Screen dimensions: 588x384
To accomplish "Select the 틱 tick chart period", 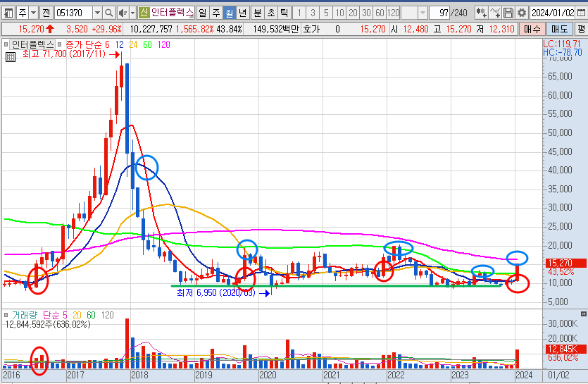I will (284, 13).
